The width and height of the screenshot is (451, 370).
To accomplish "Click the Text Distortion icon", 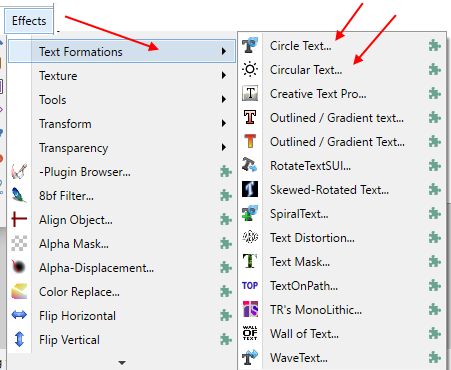I will [250, 237].
